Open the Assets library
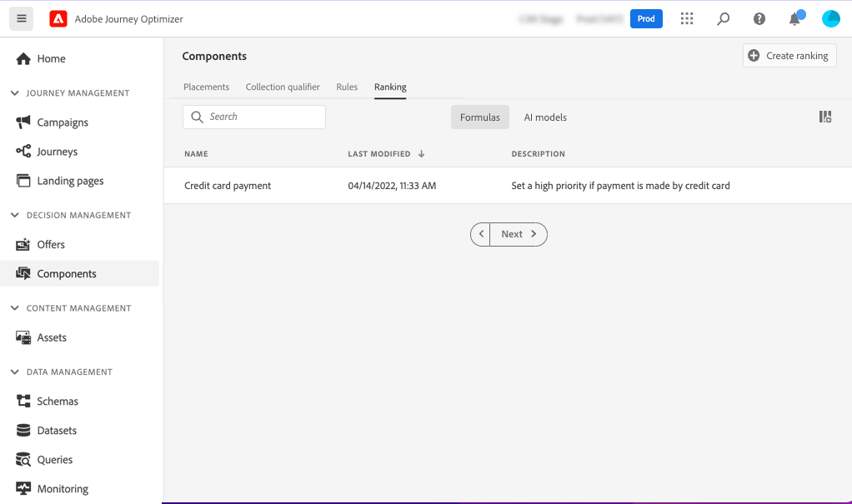The width and height of the screenshot is (852, 504). point(53,337)
